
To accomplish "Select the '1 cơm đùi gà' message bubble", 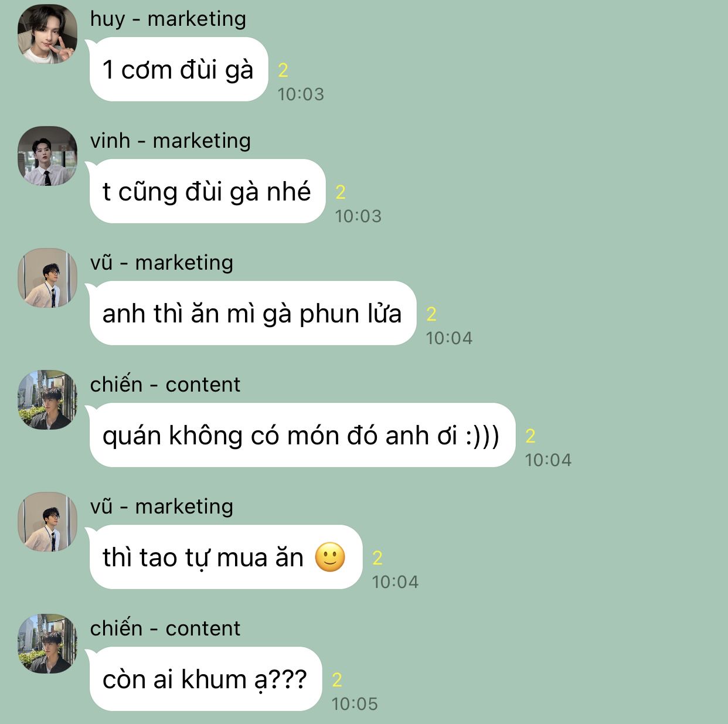I will (x=178, y=69).
